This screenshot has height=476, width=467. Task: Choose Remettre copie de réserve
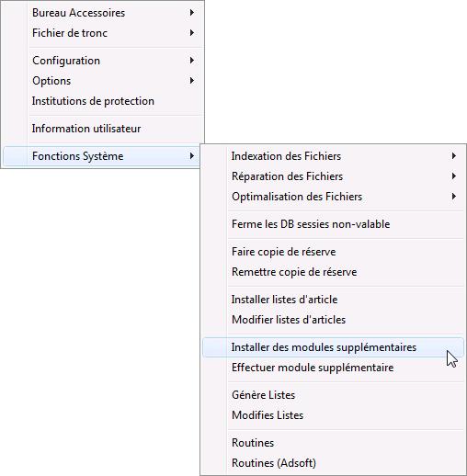(333, 272)
